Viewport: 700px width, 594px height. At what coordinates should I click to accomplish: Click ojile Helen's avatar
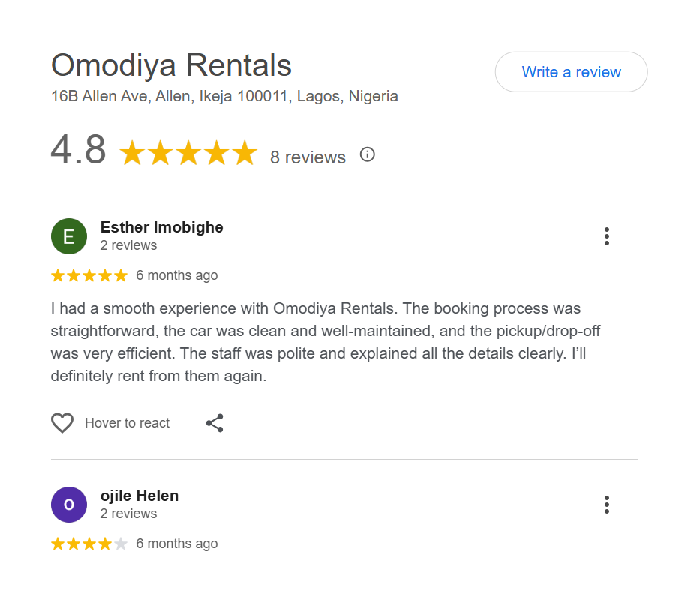pos(68,505)
